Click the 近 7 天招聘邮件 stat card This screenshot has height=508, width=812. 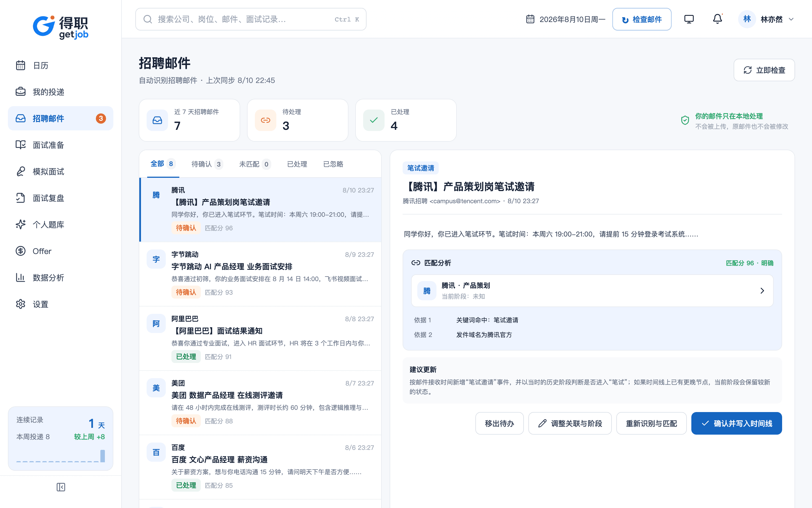(x=189, y=120)
